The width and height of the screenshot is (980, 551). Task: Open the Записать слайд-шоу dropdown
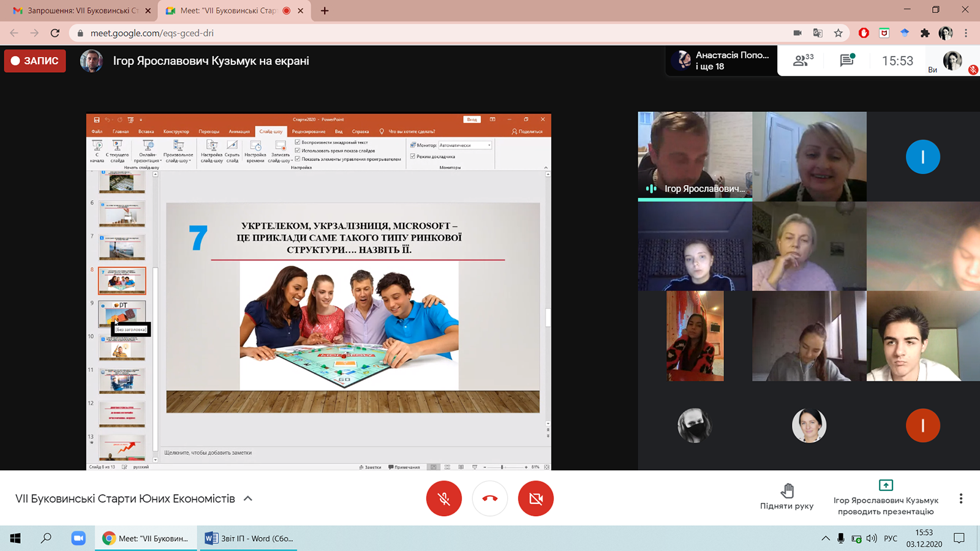(x=280, y=151)
